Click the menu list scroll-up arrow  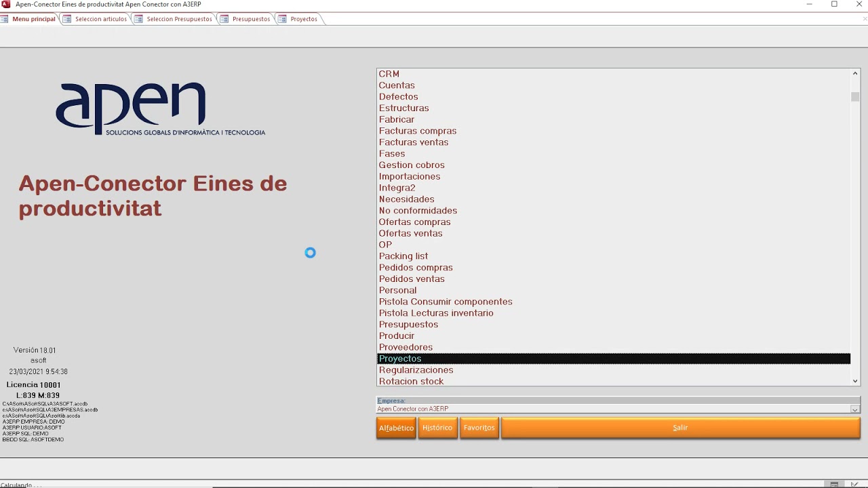pyautogui.click(x=855, y=73)
